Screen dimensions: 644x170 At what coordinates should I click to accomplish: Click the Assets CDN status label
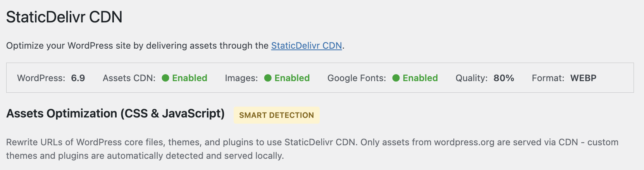(x=129, y=78)
